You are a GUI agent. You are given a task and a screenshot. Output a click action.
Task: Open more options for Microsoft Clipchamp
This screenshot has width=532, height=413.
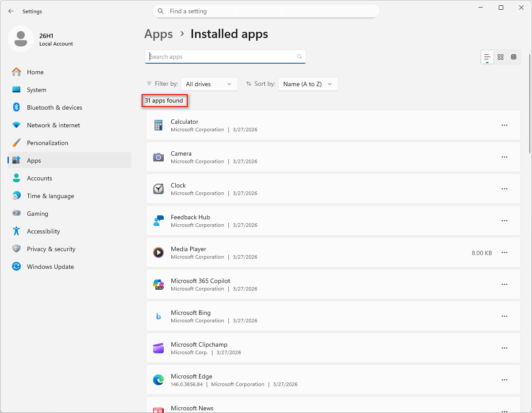coord(504,348)
